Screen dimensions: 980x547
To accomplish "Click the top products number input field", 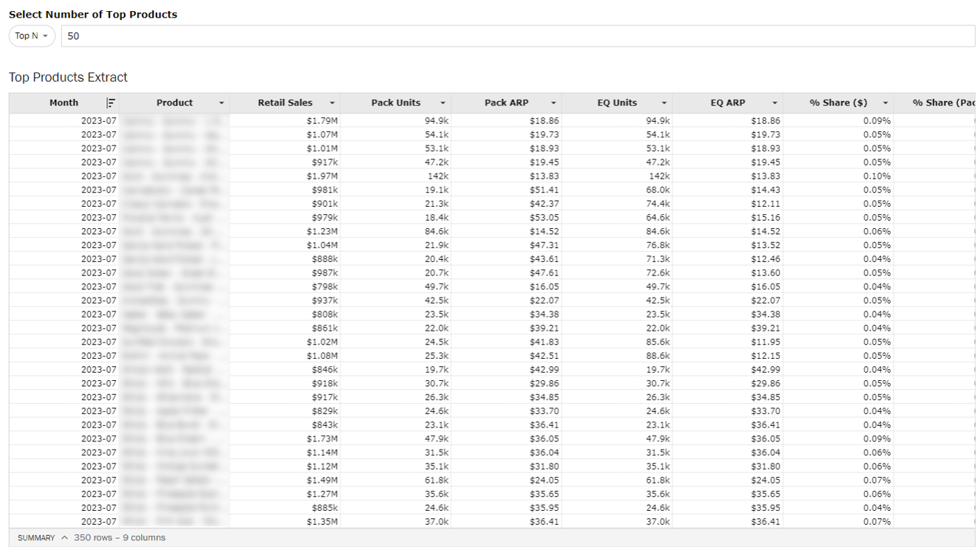I will (517, 36).
